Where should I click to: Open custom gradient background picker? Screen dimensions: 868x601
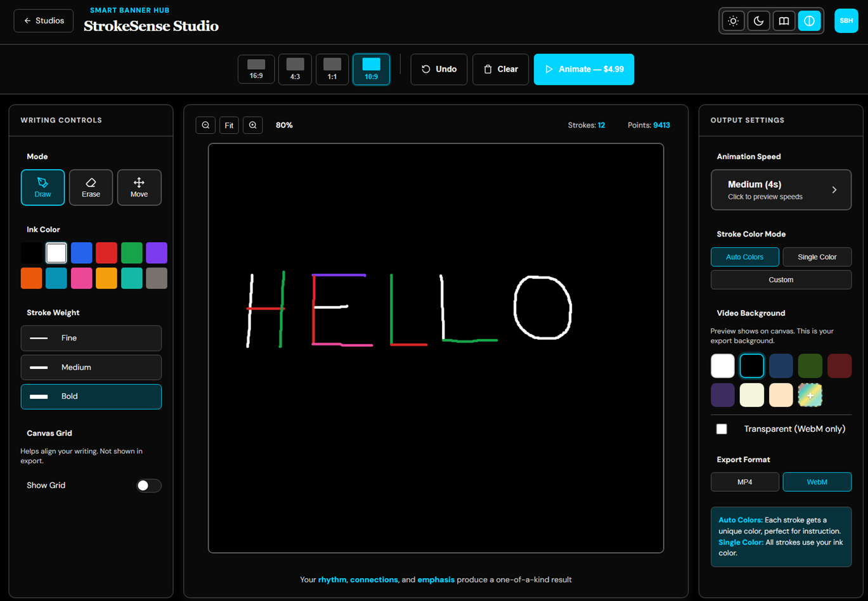pos(810,395)
